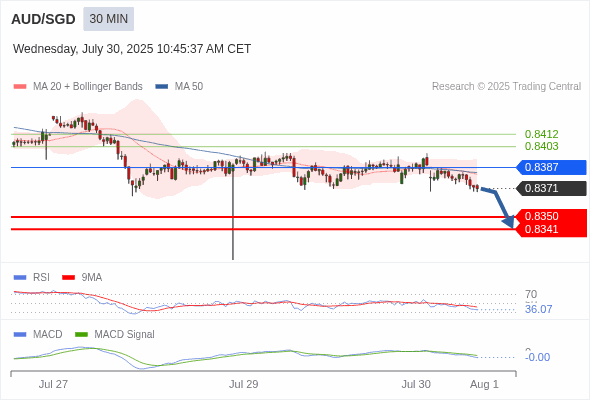Select the 0.8350 red support tag
Image resolution: width=590 pixels, height=400 pixels.
click(x=551, y=216)
